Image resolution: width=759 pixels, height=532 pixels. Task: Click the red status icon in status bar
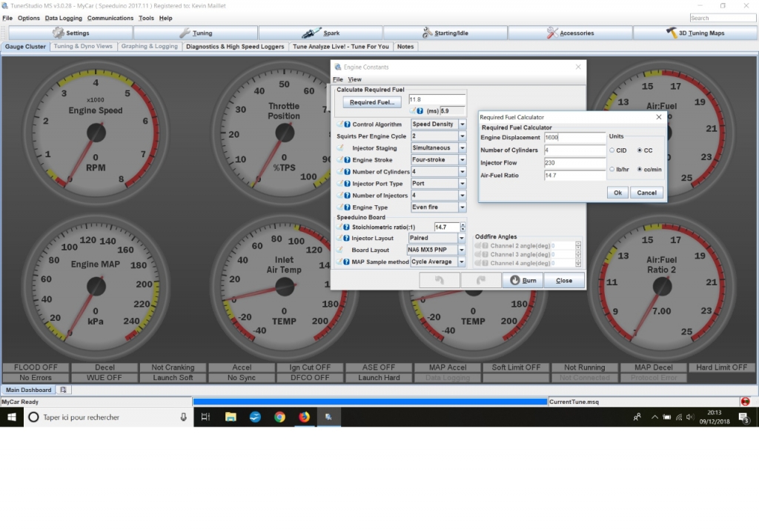point(746,402)
